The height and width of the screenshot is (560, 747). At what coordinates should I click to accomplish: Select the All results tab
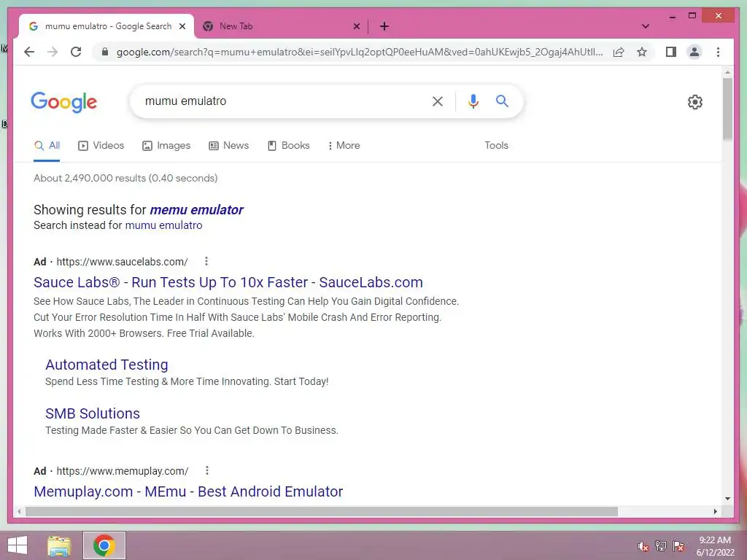pyautogui.click(x=47, y=146)
